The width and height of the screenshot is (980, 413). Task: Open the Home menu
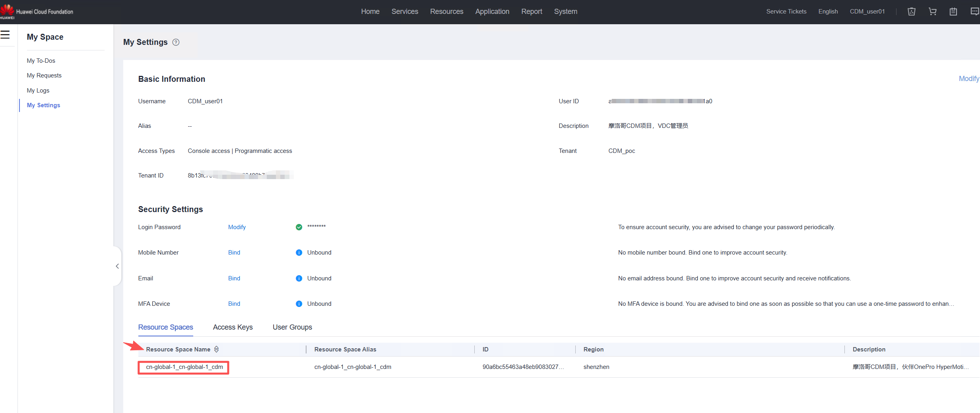[x=370, y=12]
